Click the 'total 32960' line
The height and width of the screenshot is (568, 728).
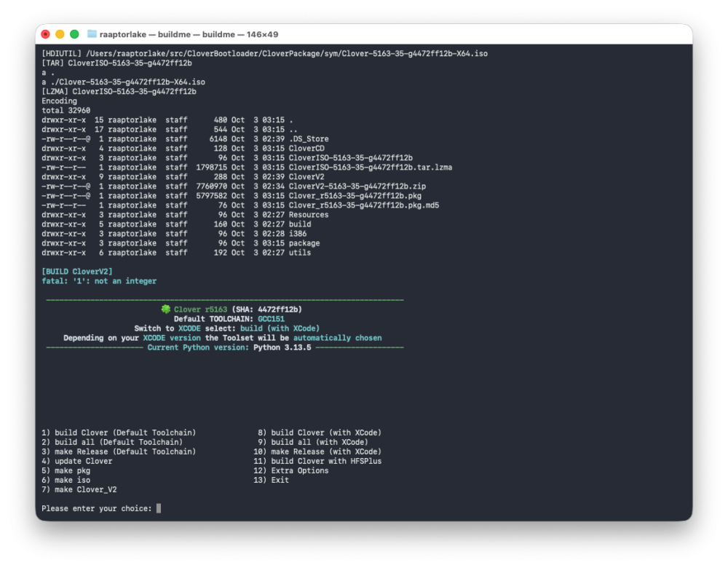click(x=66, y=111)
